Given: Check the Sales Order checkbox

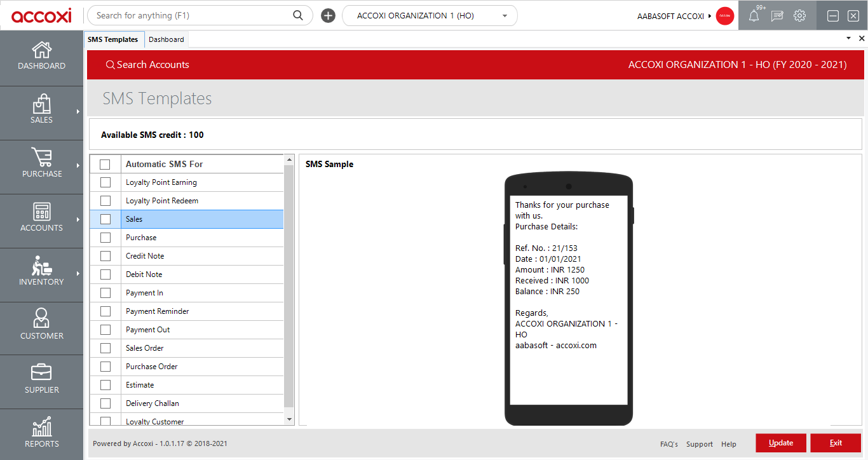Looking at the screenshot, I should tap(105, 348).
